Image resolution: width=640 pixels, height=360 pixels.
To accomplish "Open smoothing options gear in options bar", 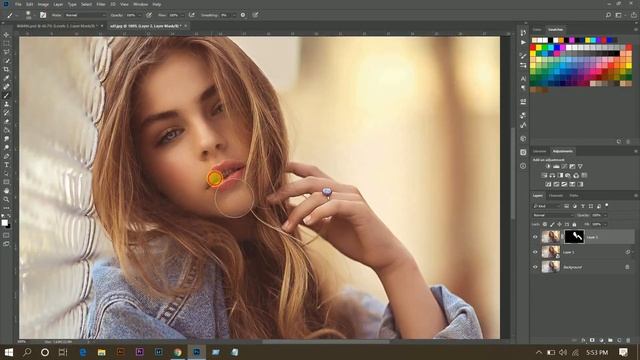I will coord(243,15).
